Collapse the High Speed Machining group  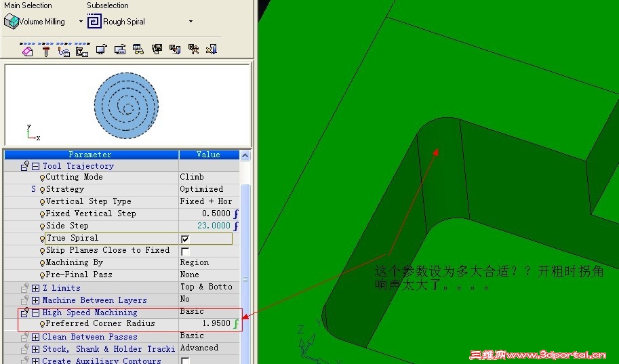[x=35, y=312]
